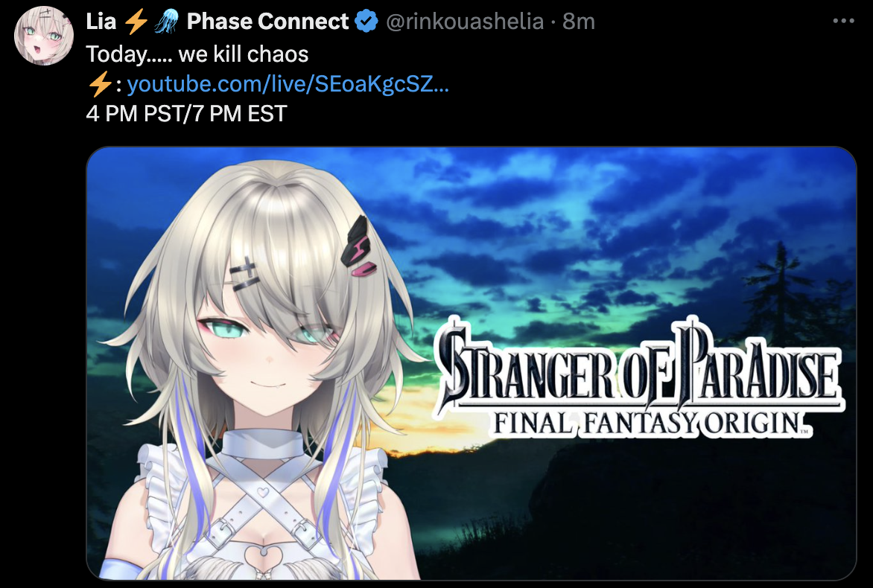Click the lightning bolt emoji in display name
Viewport: 873px width, 588px height.
point(136,21)
